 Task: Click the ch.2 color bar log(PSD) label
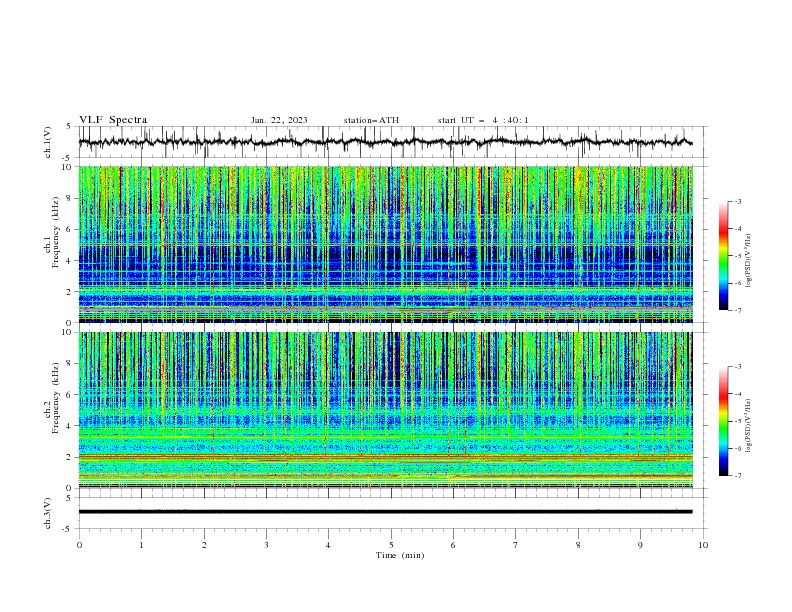point(749,425)
